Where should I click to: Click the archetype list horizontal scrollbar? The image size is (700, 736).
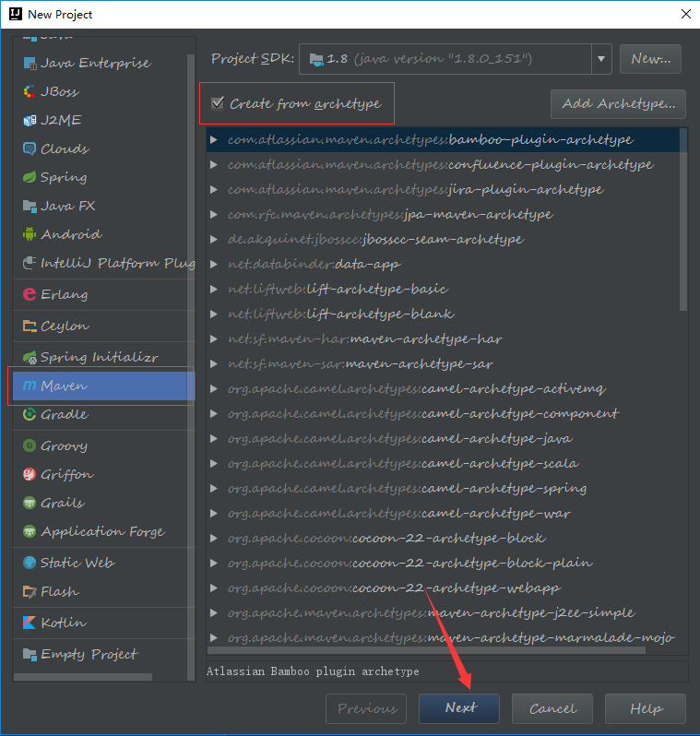pos(426,650)
